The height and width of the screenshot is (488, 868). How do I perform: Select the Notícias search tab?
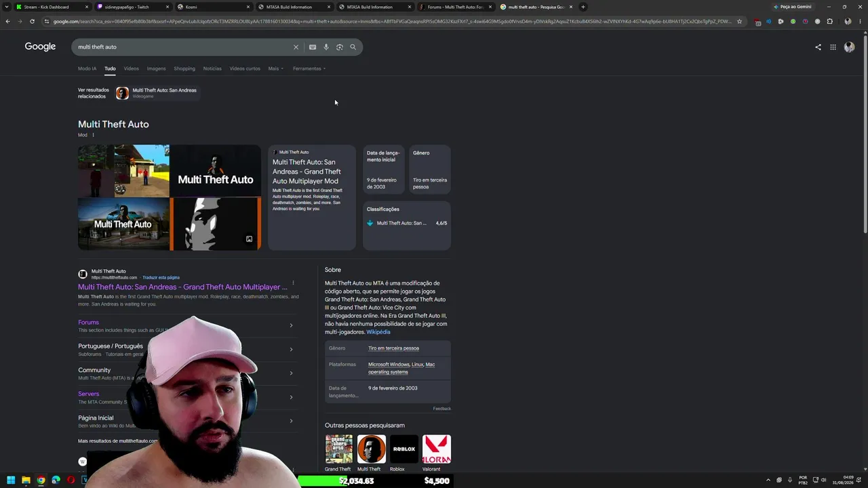pos(212,68)
